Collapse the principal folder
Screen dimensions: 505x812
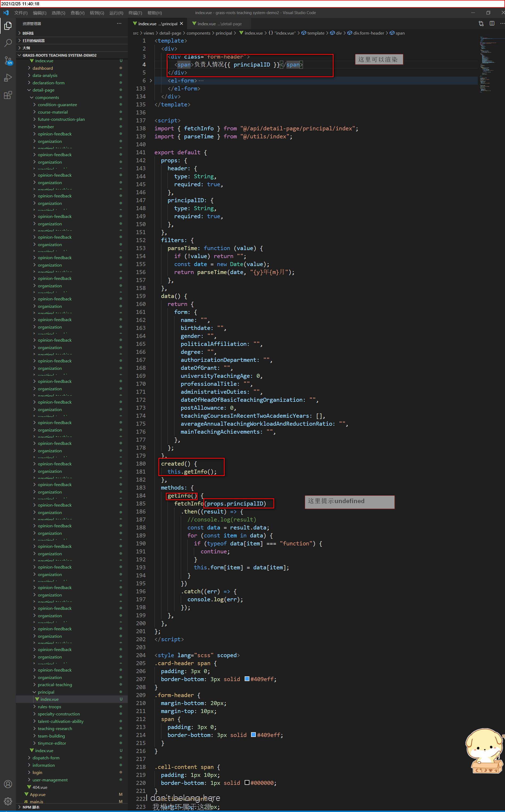pyautogui.click(x=72, y=692)
